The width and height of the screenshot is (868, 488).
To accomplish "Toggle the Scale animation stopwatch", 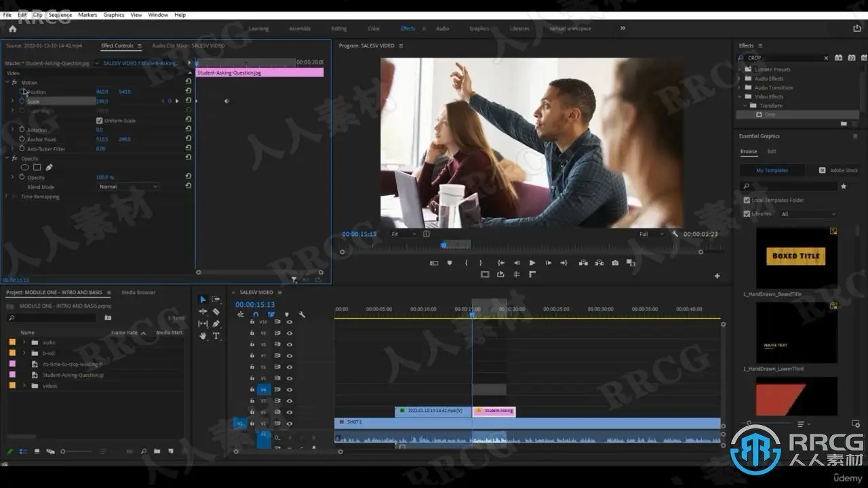I will tap(22, 101).
